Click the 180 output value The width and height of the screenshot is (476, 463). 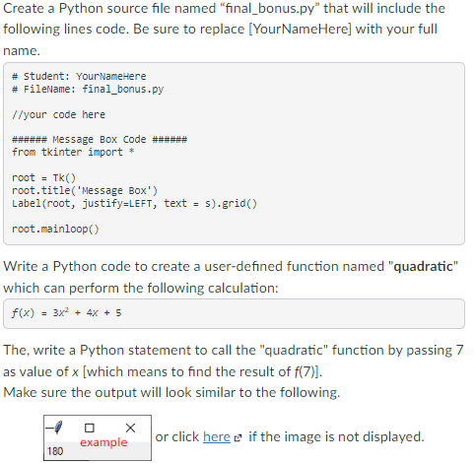(x=55, y=451)
